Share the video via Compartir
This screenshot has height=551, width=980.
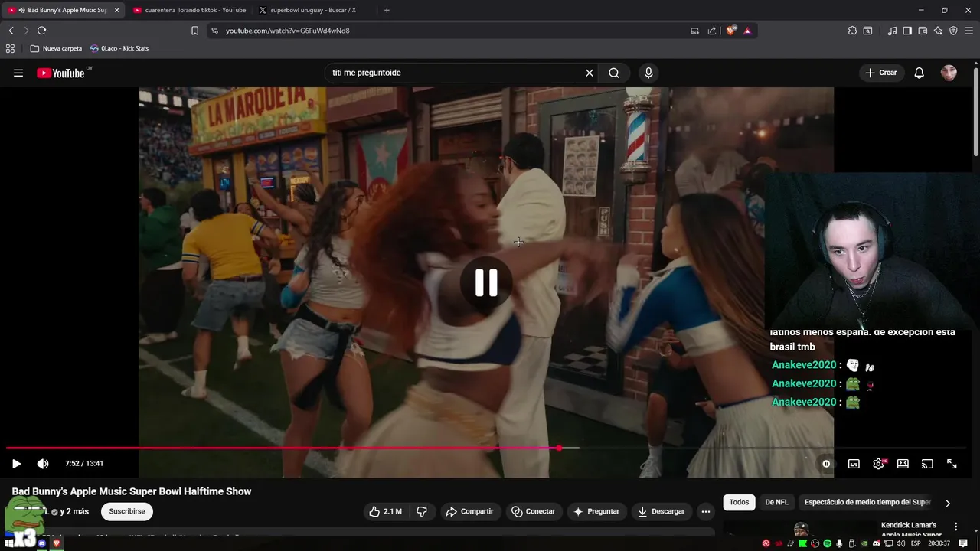469,511
